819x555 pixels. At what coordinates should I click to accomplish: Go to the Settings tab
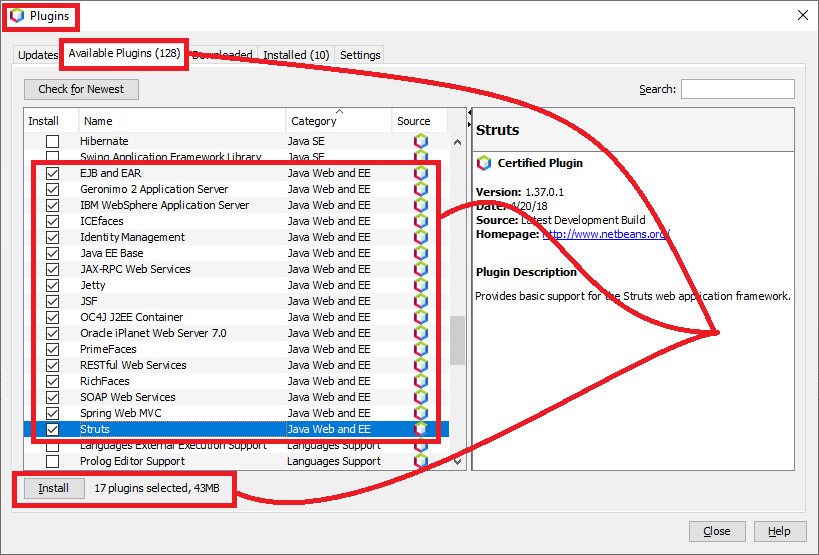(360, 55)
